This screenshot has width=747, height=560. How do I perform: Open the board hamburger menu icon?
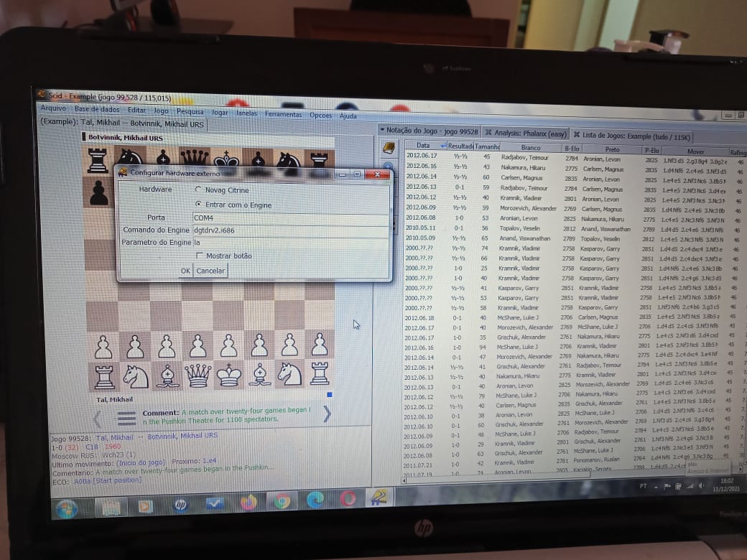point(126,418)
